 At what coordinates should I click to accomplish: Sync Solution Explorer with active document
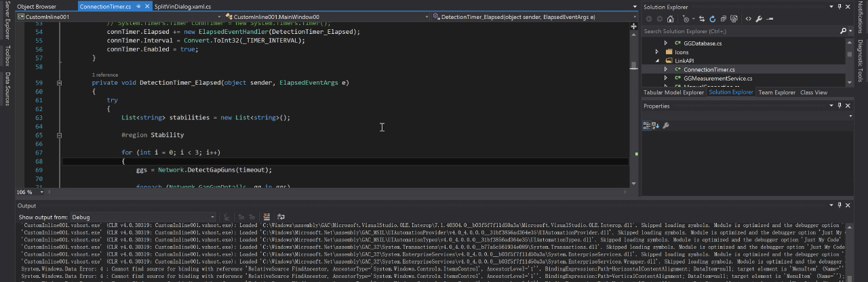702,19
